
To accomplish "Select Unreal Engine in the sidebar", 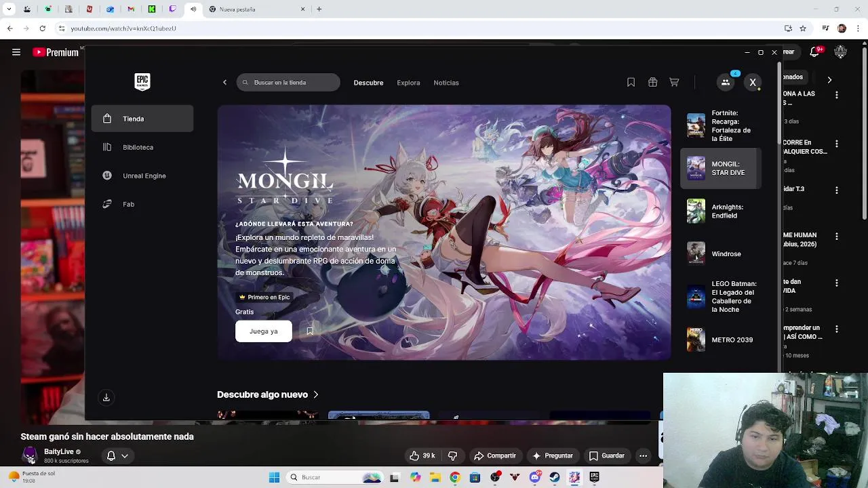I will (142, 176).
